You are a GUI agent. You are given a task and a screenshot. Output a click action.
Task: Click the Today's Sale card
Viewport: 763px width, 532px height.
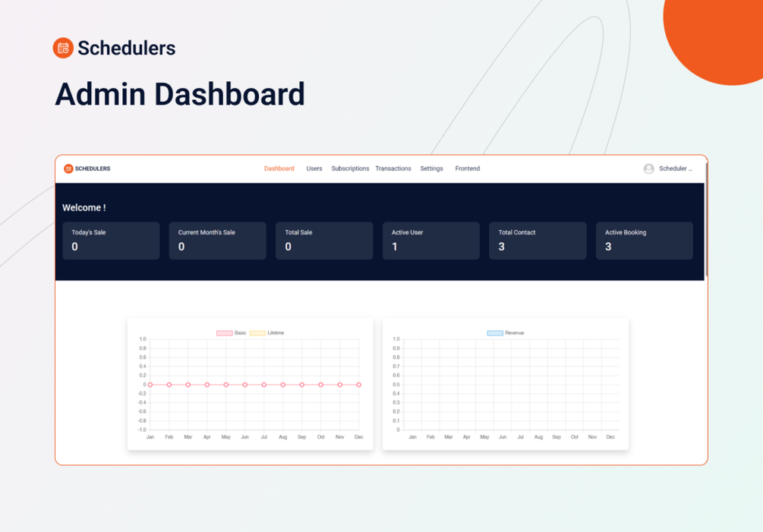pos(111,241)
